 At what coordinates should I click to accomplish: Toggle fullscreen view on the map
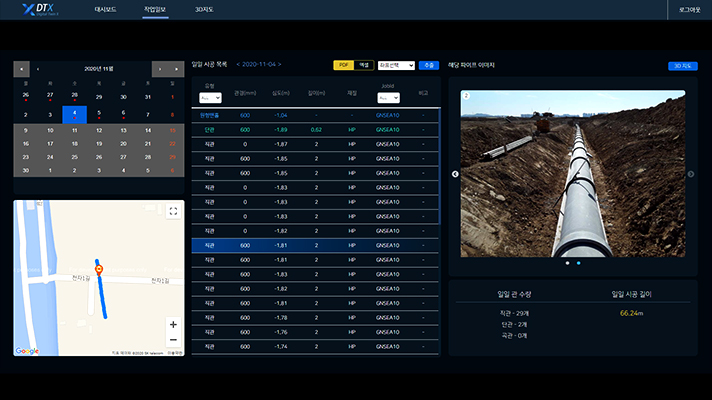click(x=173, y=211)
